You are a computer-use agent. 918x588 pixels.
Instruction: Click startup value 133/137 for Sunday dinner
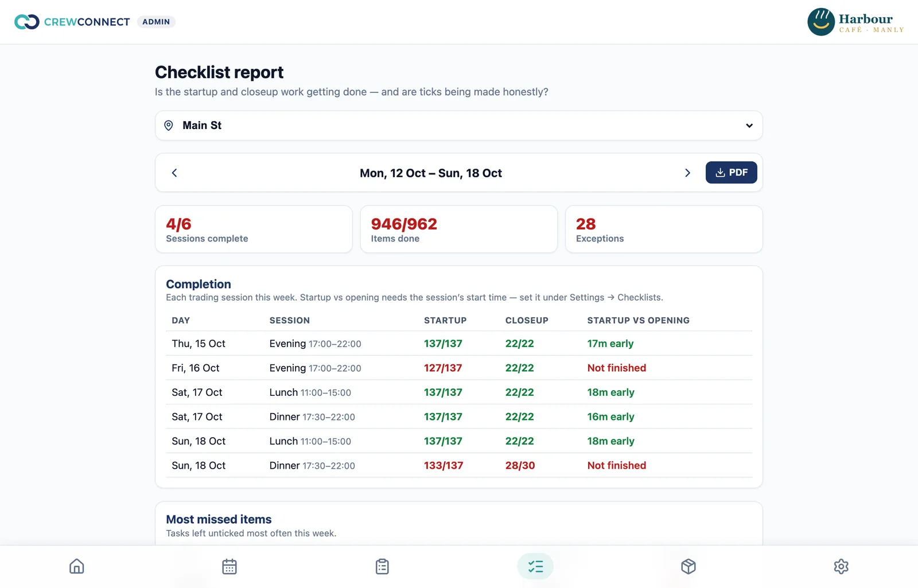tap(444, 466)
